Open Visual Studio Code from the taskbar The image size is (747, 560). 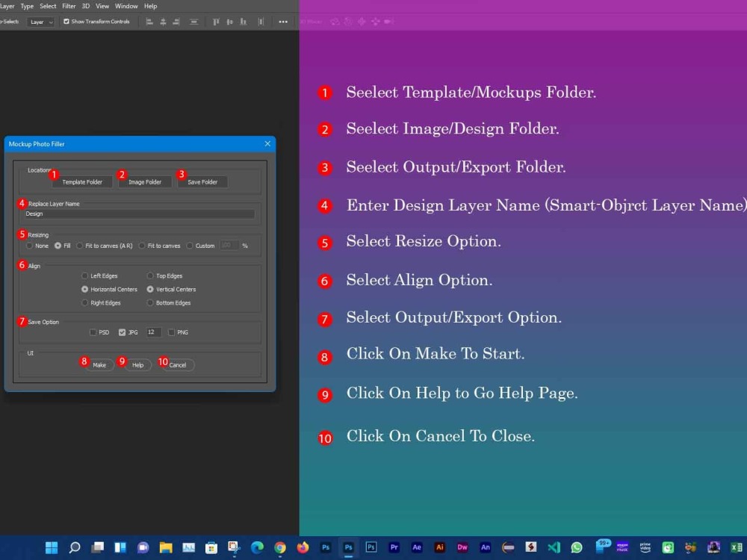coord(554,547)
